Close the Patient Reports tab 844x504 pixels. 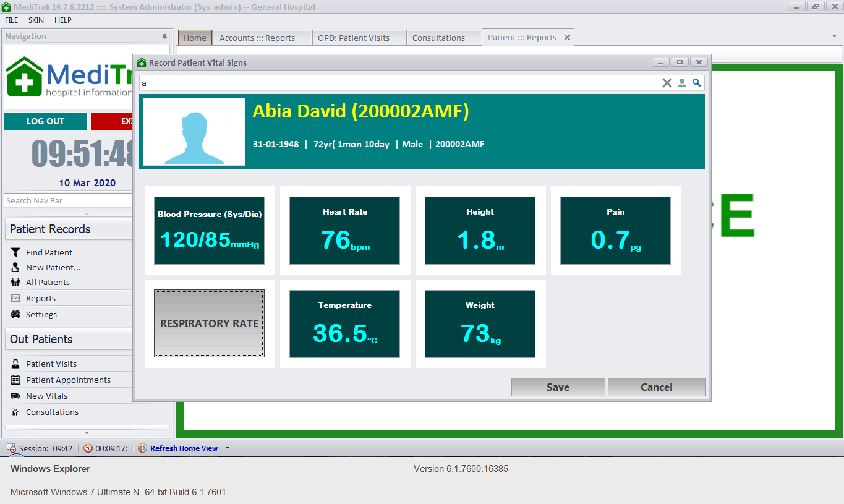[567, 38]
